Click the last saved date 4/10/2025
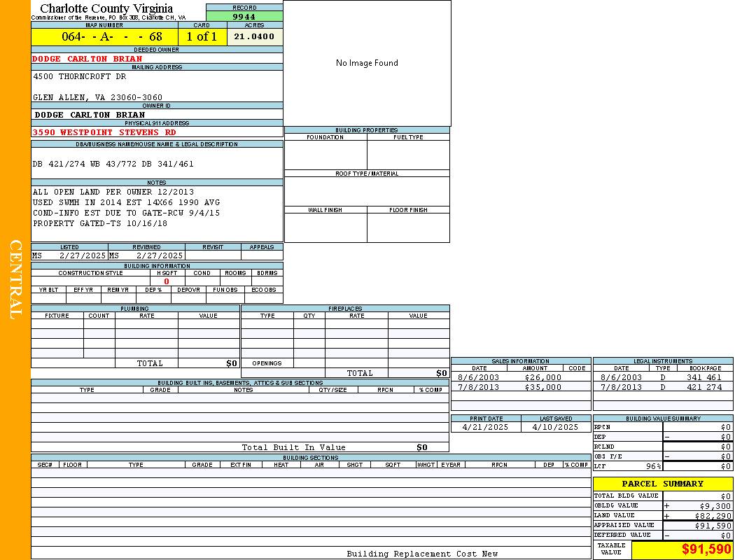 coord(555,427)
